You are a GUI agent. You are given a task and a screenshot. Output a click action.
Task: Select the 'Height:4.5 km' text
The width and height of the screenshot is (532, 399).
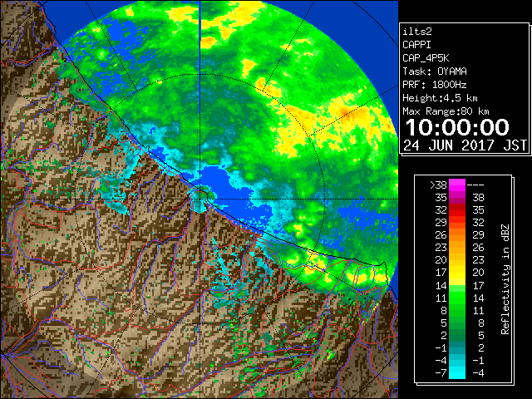440,98
